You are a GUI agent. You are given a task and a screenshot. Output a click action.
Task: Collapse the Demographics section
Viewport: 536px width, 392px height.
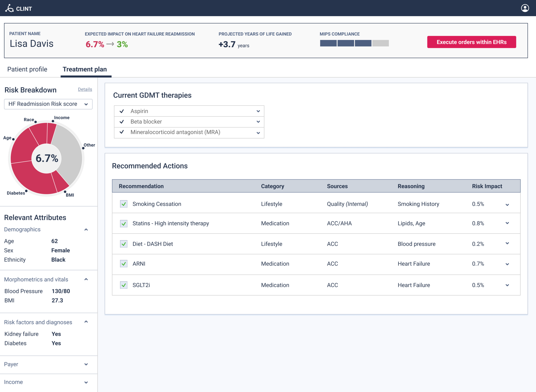tap(86, 230)
